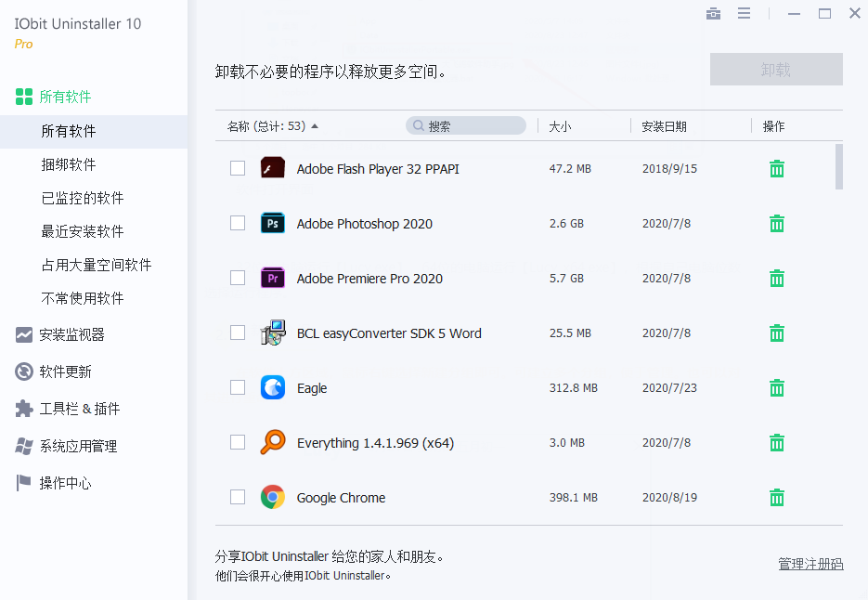Select the Eagle checkbox

[238, 387]
